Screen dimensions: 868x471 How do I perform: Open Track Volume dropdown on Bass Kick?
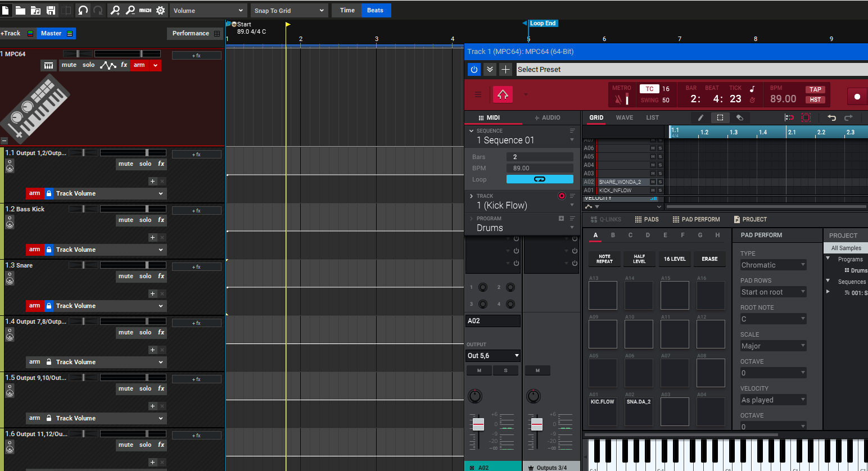point(110,250)
